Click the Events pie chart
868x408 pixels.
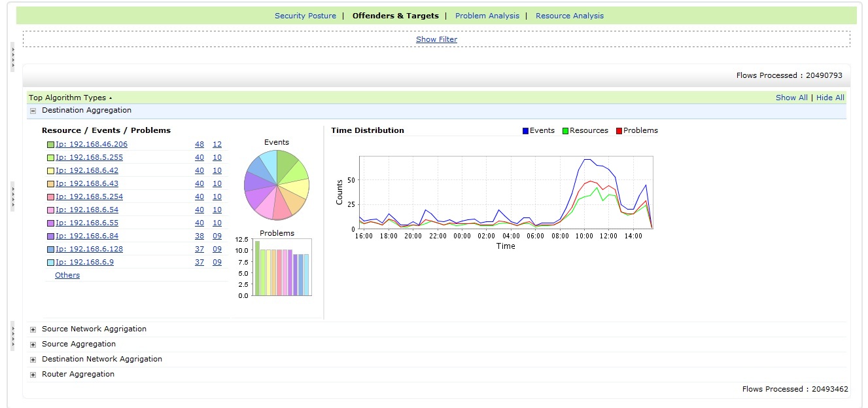(277, 185)
